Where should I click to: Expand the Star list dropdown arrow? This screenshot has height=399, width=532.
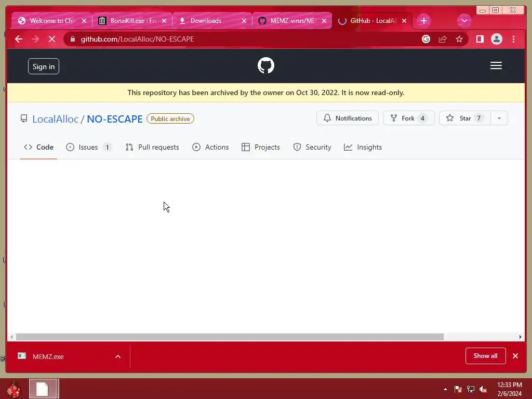(x=499, y=118)
